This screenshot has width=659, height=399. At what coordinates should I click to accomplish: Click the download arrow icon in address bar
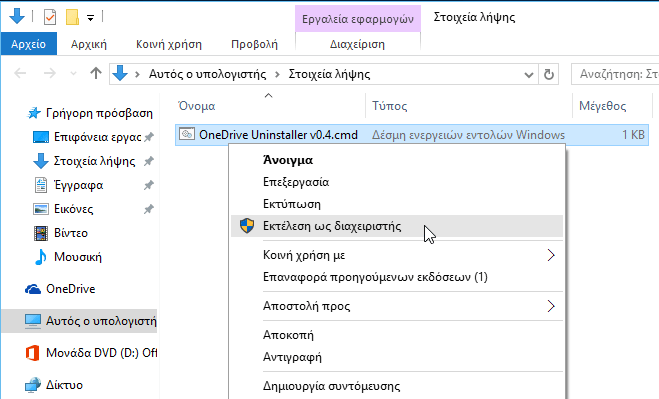[x=120, y=74]
